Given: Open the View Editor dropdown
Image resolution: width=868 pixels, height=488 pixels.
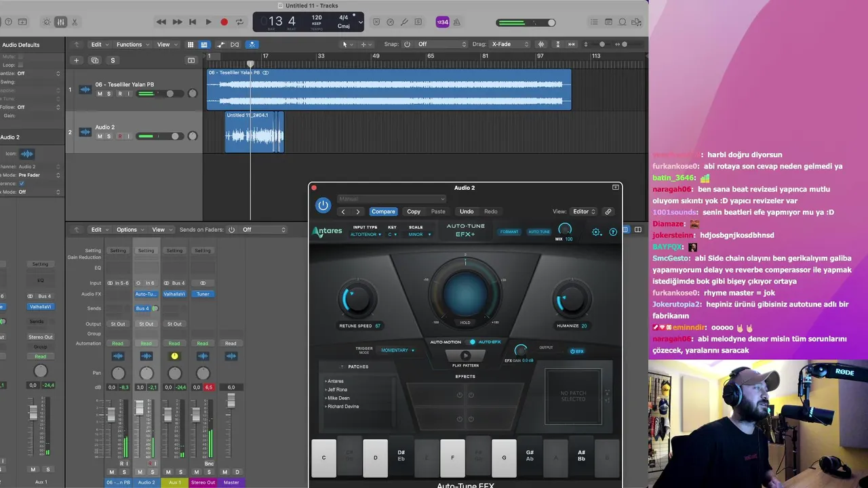Looking at the screenshot, I should click(584, 211).
